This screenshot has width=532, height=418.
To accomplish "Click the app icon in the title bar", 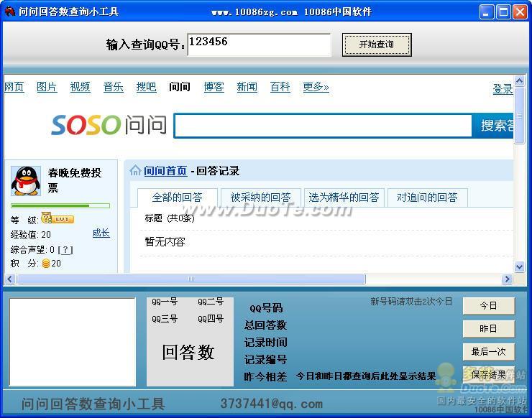I will [x=9, y=11].
